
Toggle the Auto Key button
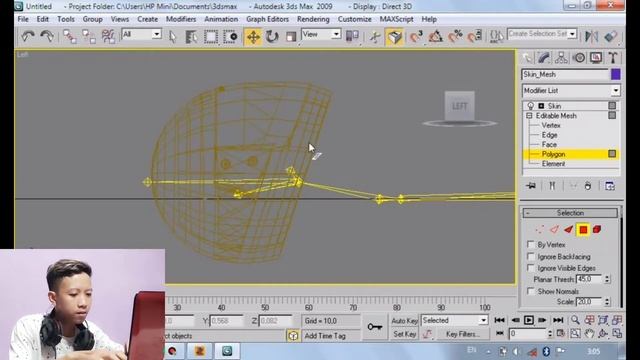404,321
